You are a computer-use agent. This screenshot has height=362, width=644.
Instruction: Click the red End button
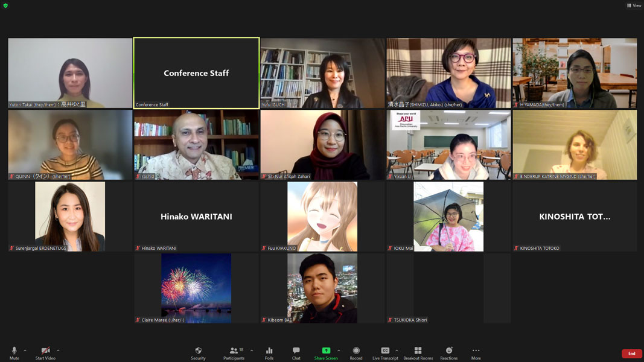(631, 354)
